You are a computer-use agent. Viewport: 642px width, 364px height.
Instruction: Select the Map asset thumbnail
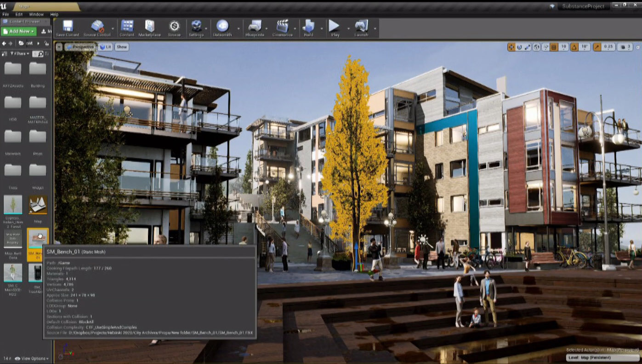click(38, 205)
